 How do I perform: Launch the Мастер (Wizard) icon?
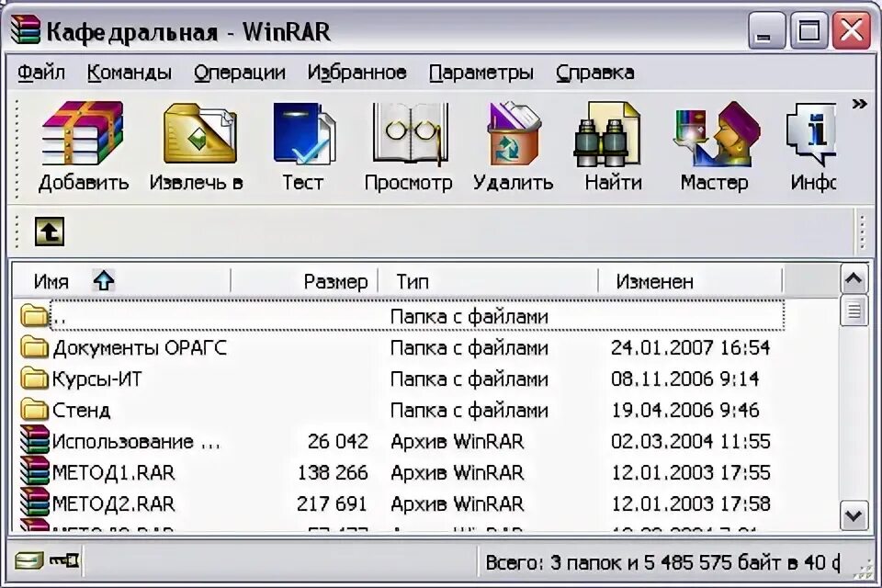[717, 134]
